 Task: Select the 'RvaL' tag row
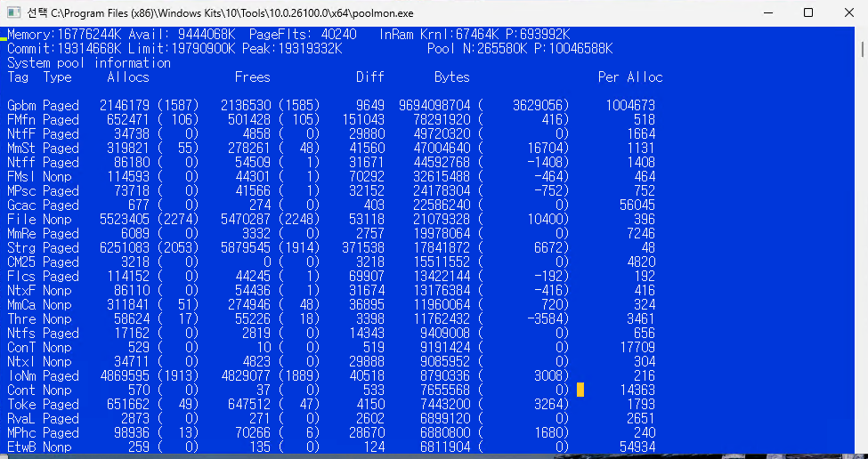[x=331, y=419]
